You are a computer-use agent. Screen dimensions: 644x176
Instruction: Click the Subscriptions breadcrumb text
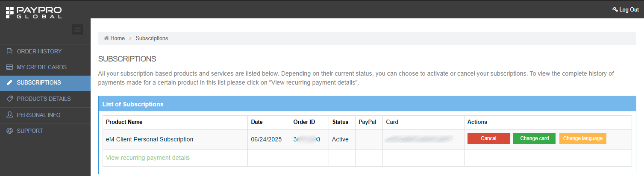coord(152,38)
